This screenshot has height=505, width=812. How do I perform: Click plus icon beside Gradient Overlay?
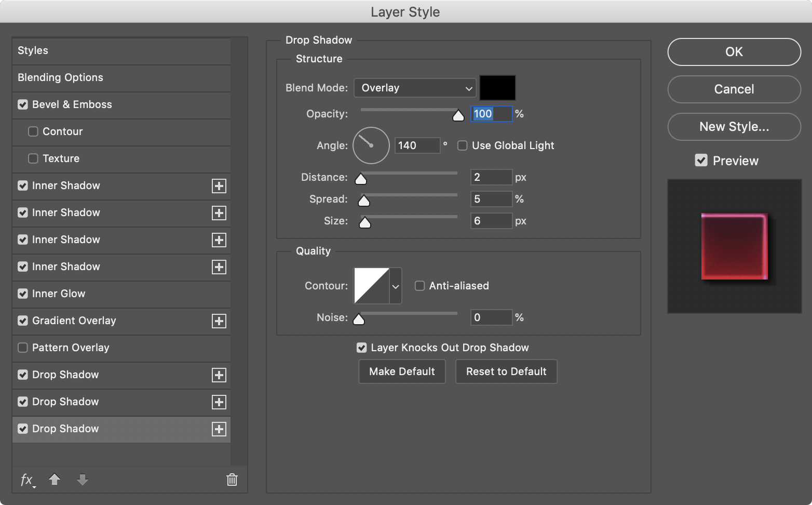tap(219, 321)
